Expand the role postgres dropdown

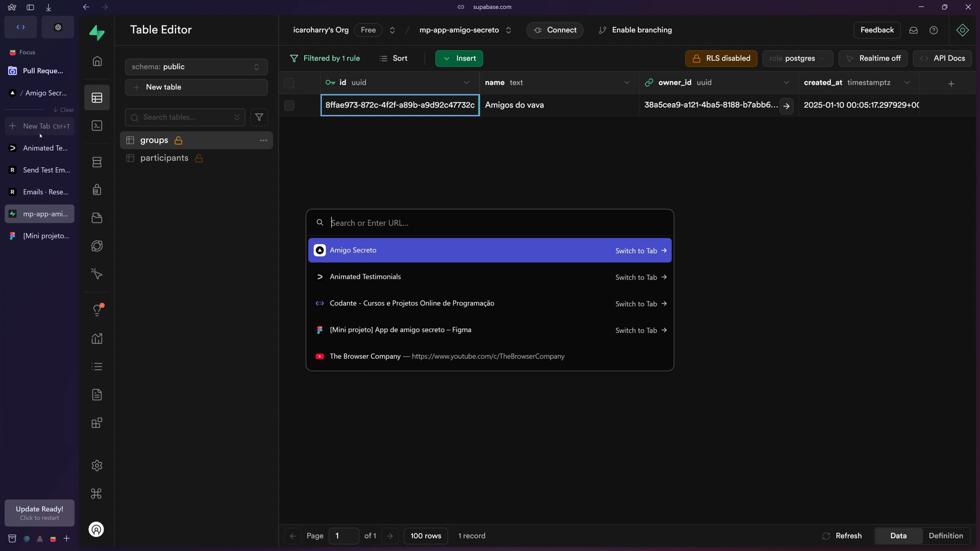click(x=797, y=58)
